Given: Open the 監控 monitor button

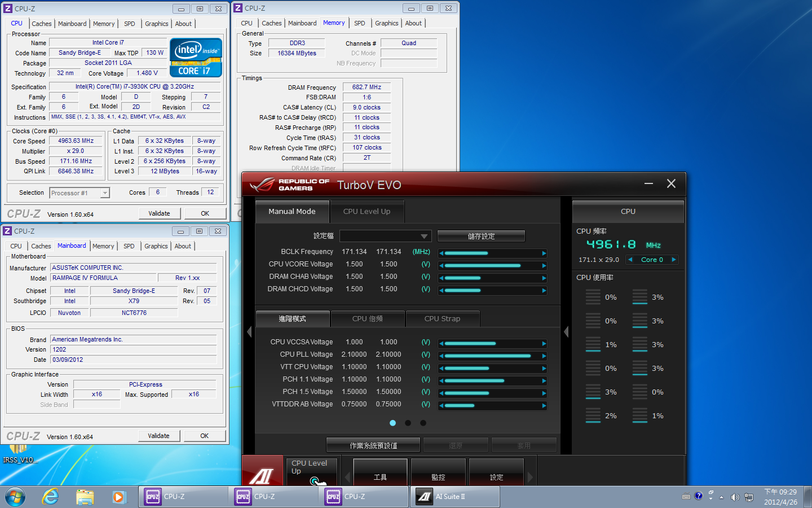Looking at the screenshot, I should point(439,472).
